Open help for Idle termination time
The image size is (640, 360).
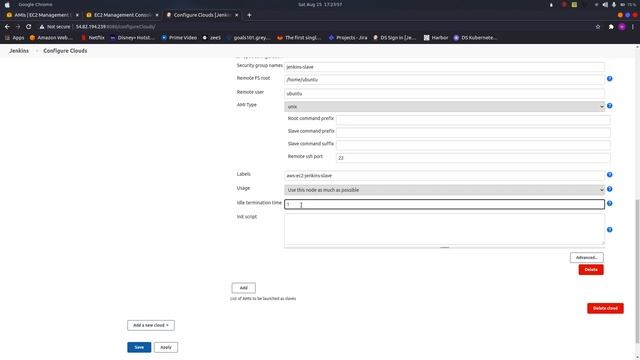pos(609,203)
